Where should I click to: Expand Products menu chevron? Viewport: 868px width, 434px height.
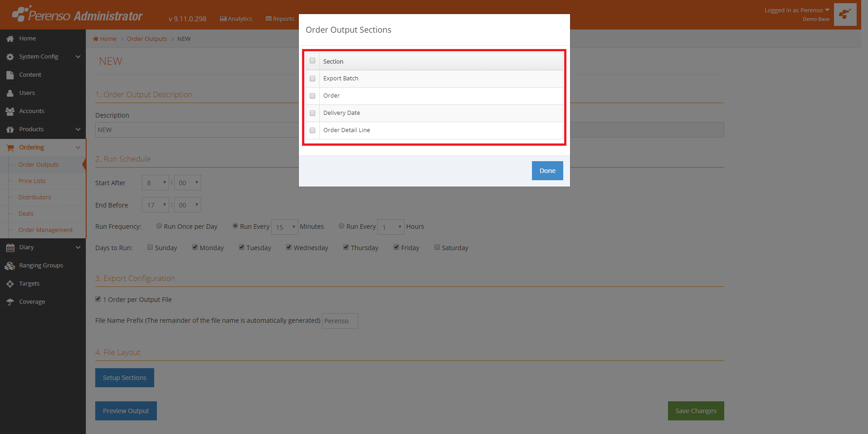click(78, 129)
